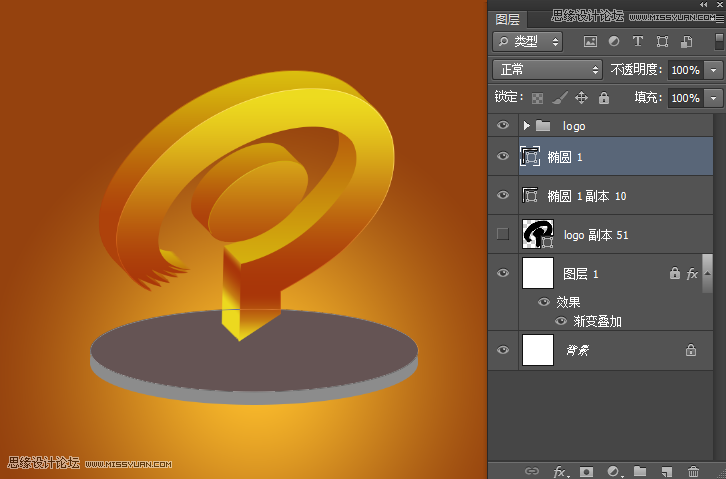
Task: Click the lock image pixels brush icon
Action: [560, 98]
